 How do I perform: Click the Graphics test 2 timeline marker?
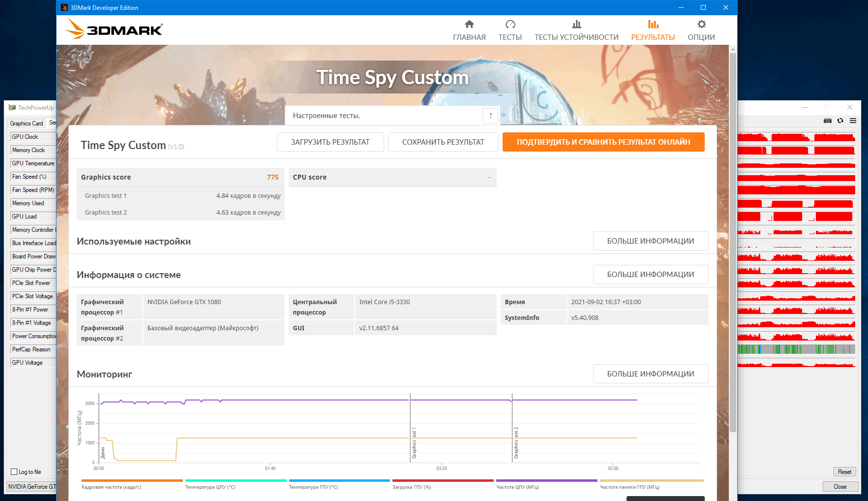[516, 443]
